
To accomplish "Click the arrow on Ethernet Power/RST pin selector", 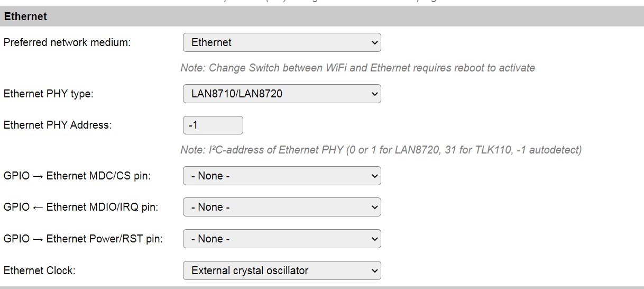I will (374, 239).
